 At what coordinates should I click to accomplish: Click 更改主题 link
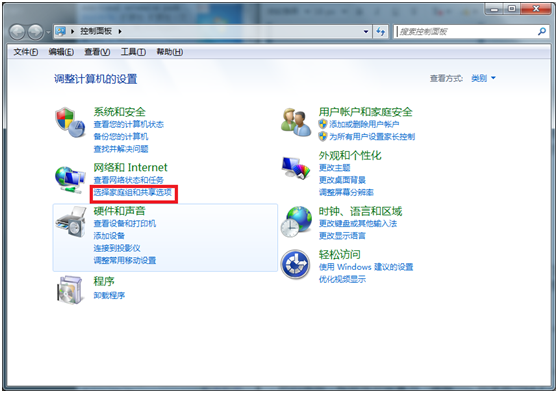click(x=334, y=168)
